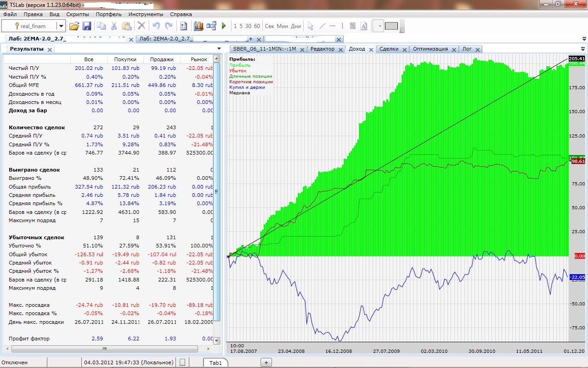Open file with the folder icon

click(74, 26)
